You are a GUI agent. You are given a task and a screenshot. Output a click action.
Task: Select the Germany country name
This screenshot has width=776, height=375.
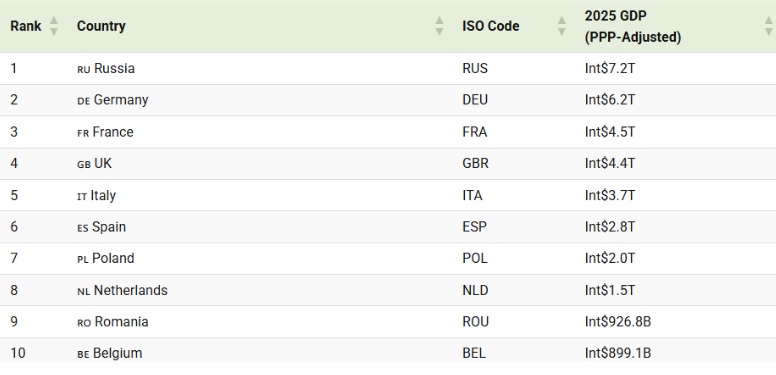(x=121, y=100)
